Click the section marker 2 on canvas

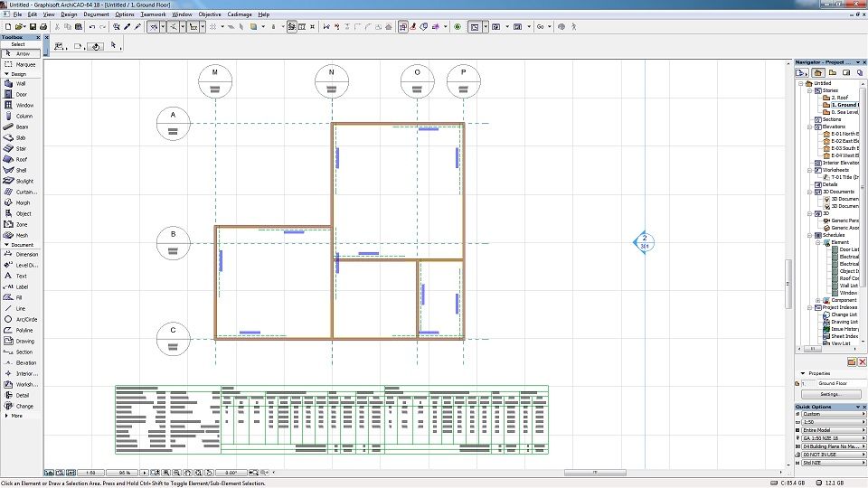coord(645,241)
